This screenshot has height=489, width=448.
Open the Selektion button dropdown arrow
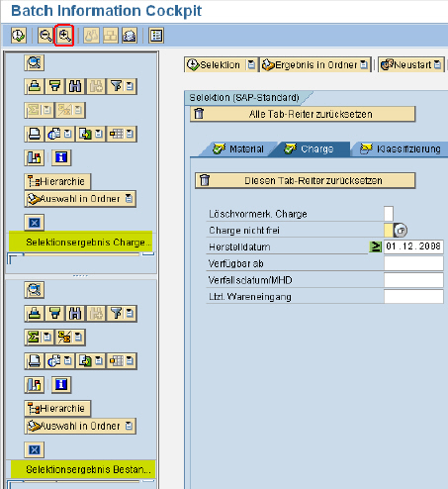pos(251,64)
